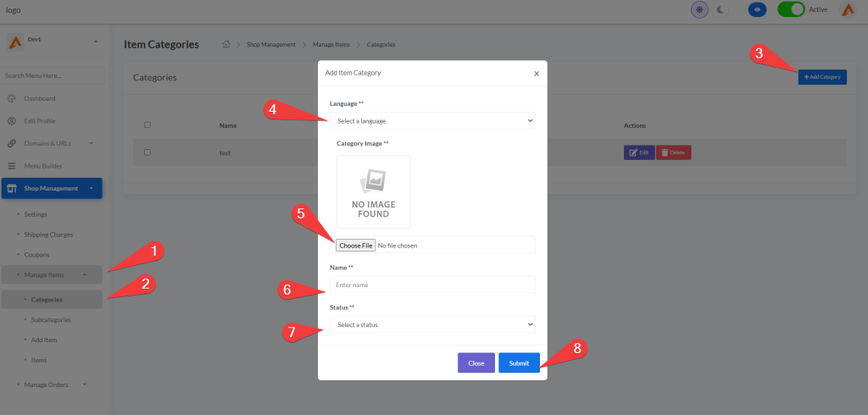Click the Submit button

pos(519,363)
